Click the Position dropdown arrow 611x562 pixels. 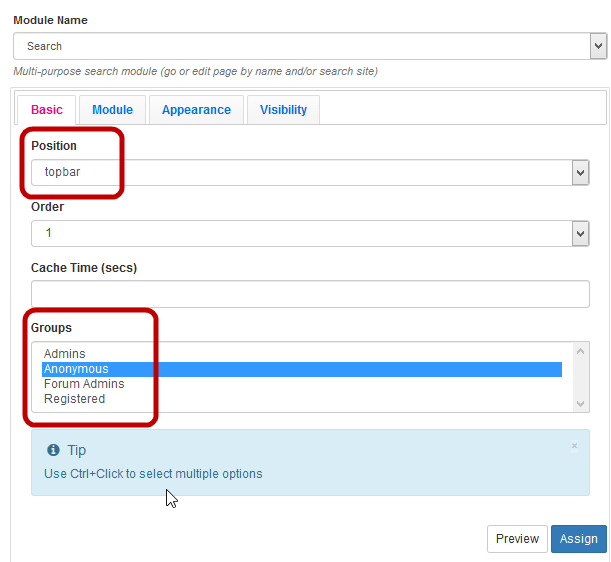[580, 173]
